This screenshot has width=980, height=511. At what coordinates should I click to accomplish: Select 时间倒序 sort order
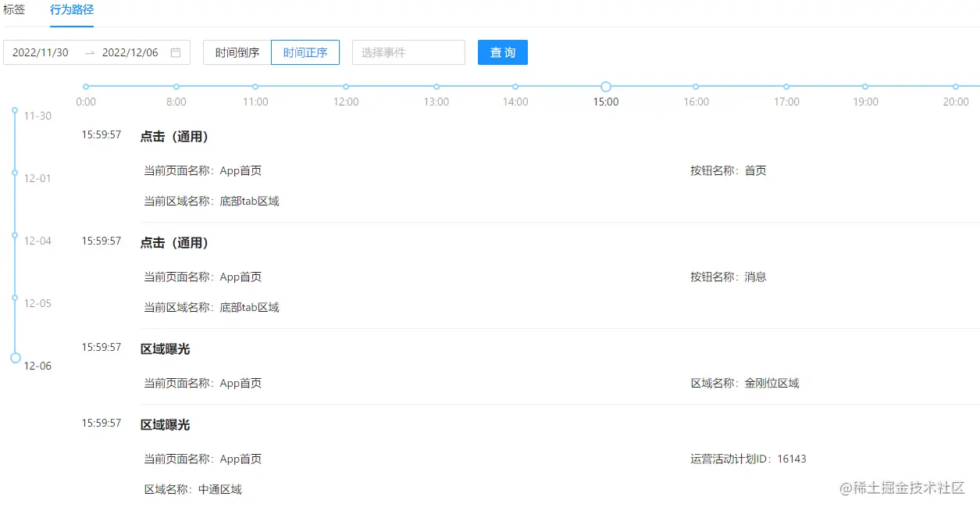tap(237, 52)
